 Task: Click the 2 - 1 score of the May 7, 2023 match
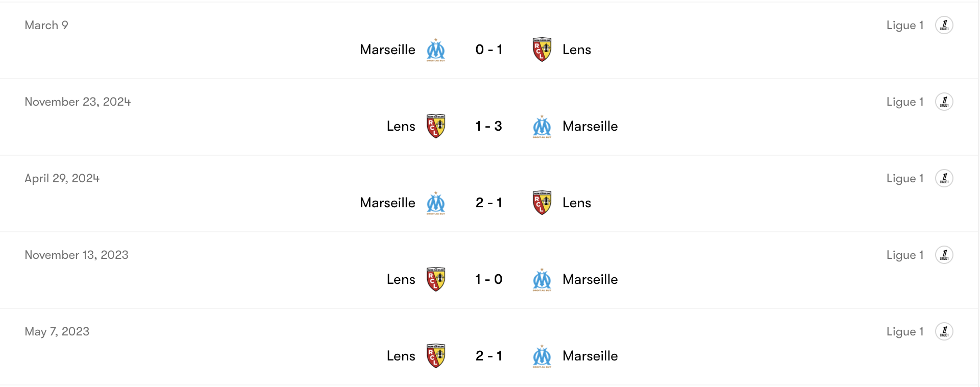click(x=489, y=356)
